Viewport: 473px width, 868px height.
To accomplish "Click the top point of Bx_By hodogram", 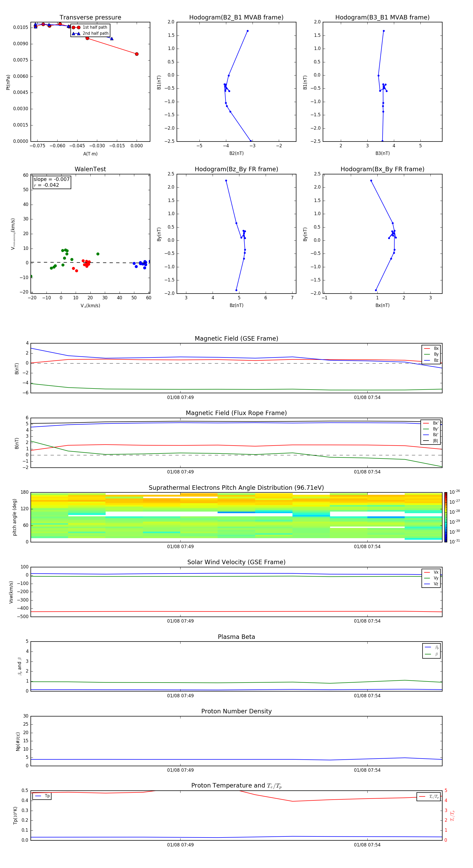I will [x=371, y=181].
